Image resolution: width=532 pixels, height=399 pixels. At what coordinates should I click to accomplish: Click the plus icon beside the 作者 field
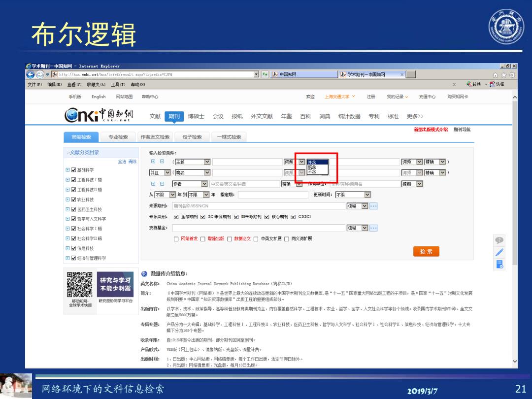click(153, 184)
